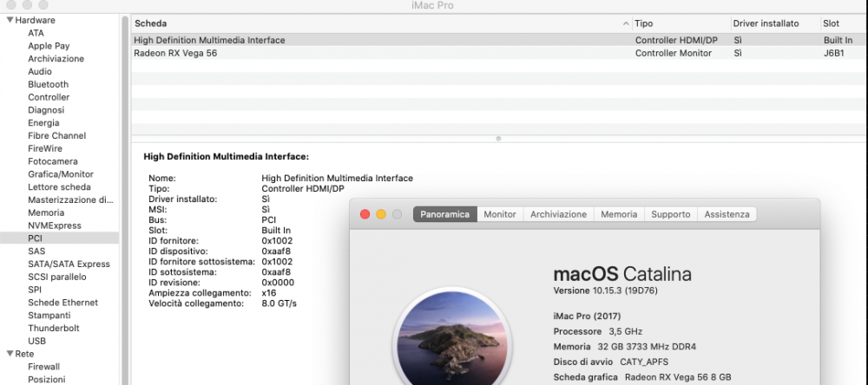The width and height of the screenshot is (868, 385).
Task: Collapse the Hardware tree section
Action: tap(10, 20)
